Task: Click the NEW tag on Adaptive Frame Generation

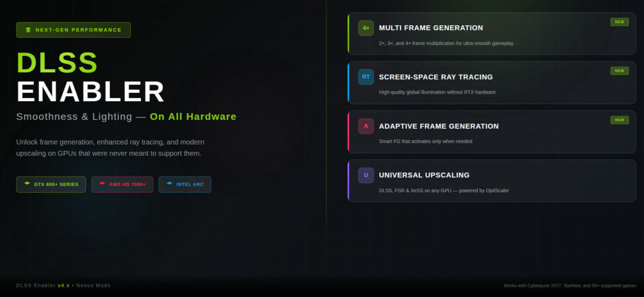Action: 619,120
